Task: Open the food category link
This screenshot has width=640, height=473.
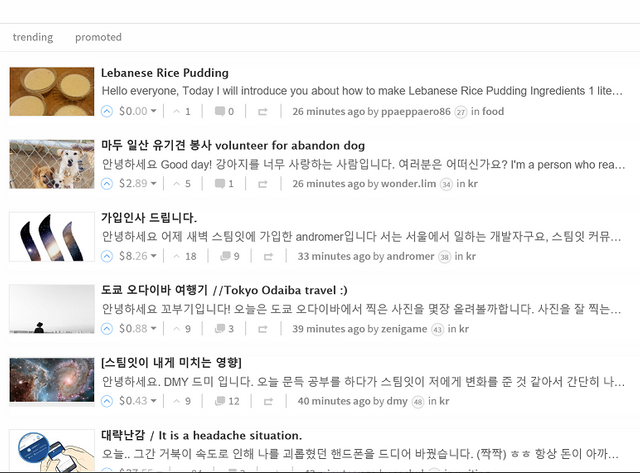Action: coord(493,112)
